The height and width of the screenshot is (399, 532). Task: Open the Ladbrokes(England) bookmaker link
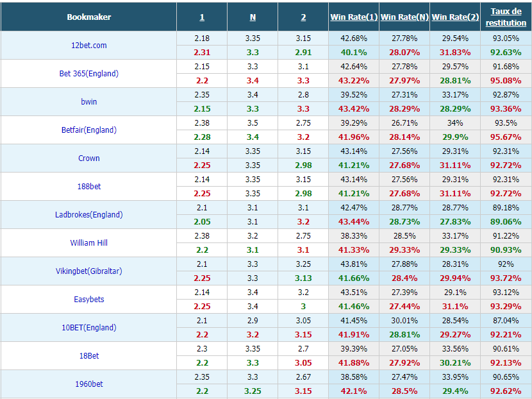click(89, 214)
